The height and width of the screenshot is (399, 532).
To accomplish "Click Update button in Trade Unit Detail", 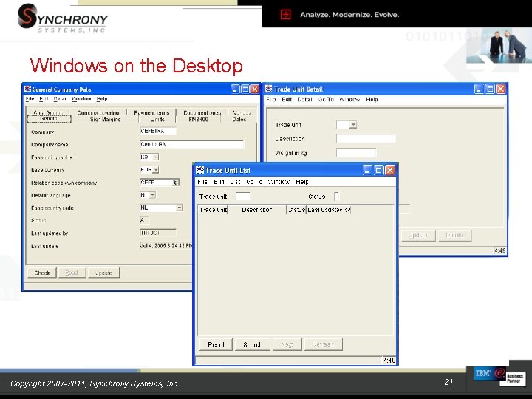I will tap(417, 235).
